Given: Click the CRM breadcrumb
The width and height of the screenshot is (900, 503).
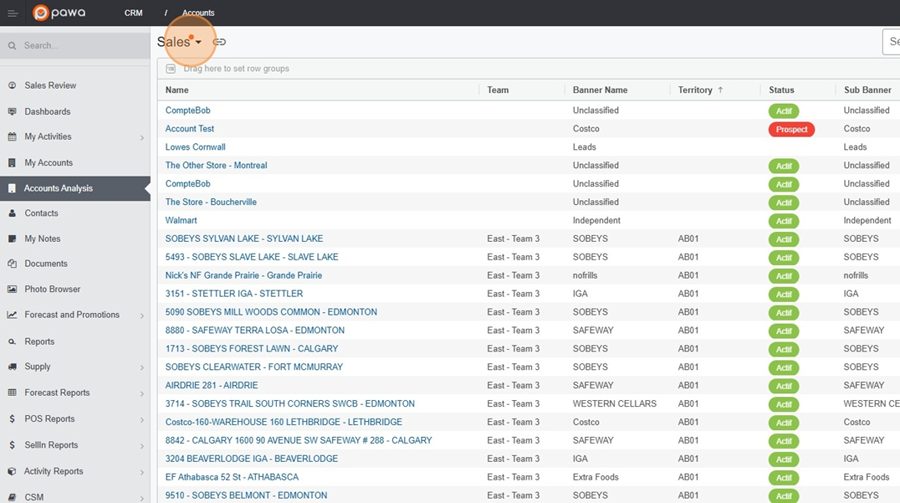Looking at the screenshot, I should click(x=133, y=13).
